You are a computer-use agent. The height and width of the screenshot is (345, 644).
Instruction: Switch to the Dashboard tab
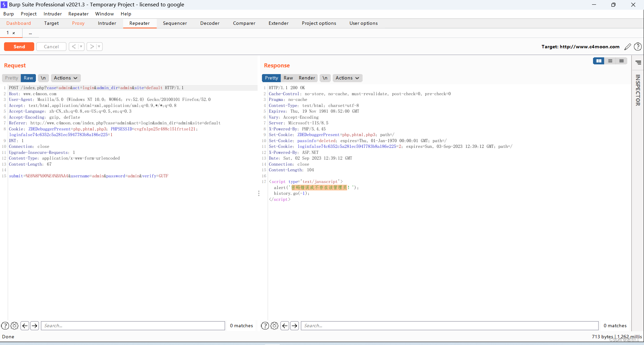(x=19, y=23)
